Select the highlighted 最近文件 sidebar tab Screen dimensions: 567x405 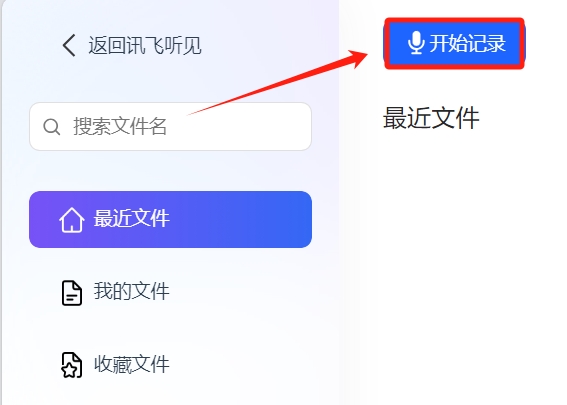pos(170,219)
